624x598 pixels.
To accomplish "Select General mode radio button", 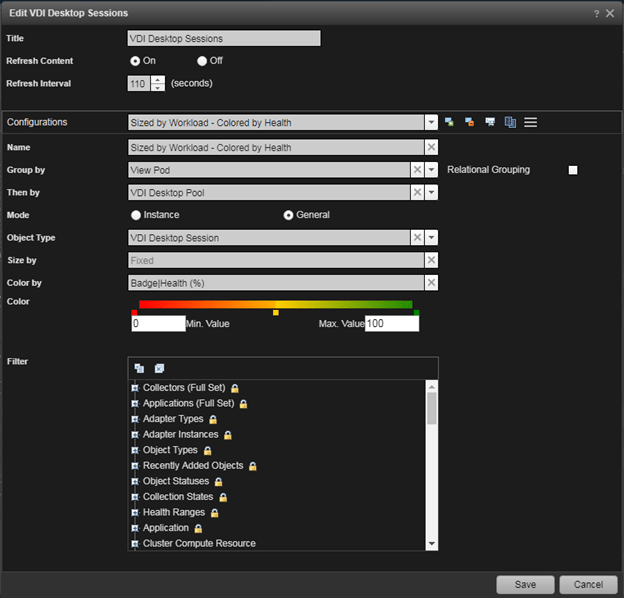I will (289, 215).
